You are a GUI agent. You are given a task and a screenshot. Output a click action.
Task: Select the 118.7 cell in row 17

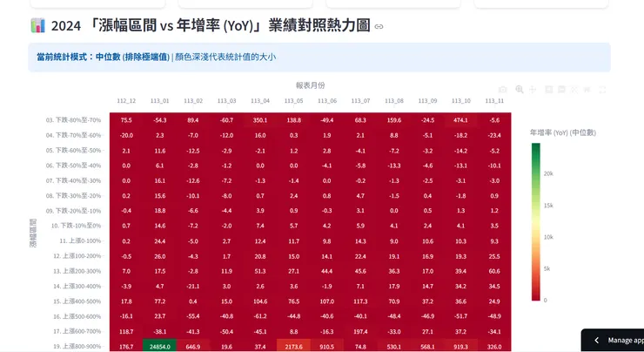click(126, 331)
